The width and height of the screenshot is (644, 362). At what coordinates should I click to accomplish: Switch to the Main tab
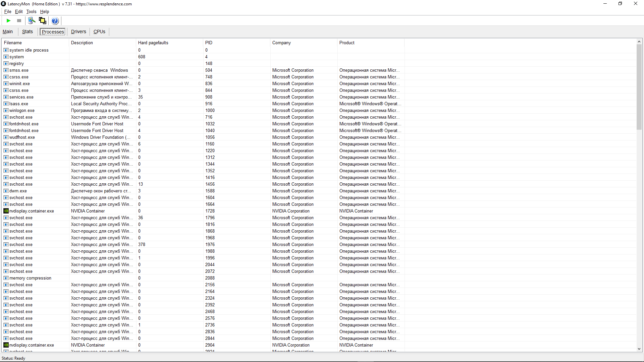click(x=8, y=32)
